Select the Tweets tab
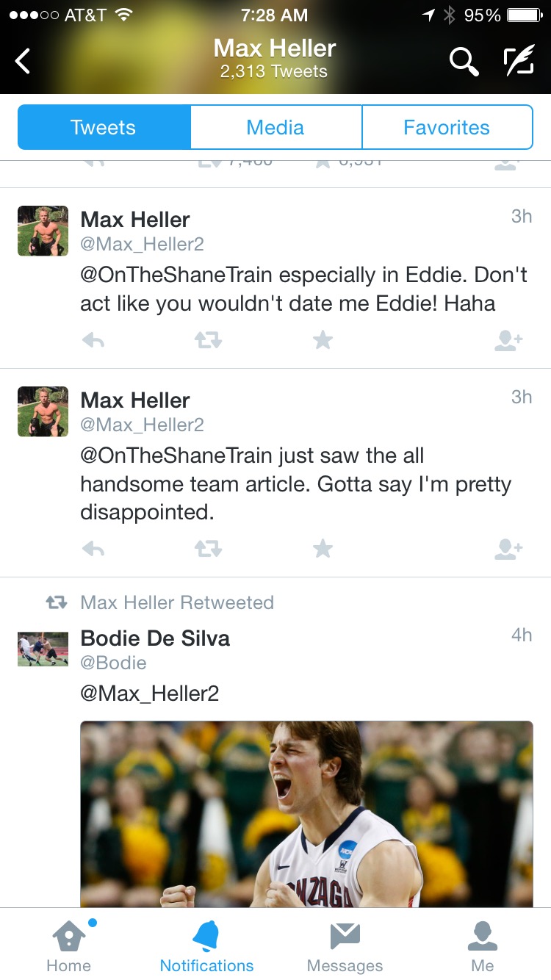This screenshot has width=551, height=980. tap(104, 127)
